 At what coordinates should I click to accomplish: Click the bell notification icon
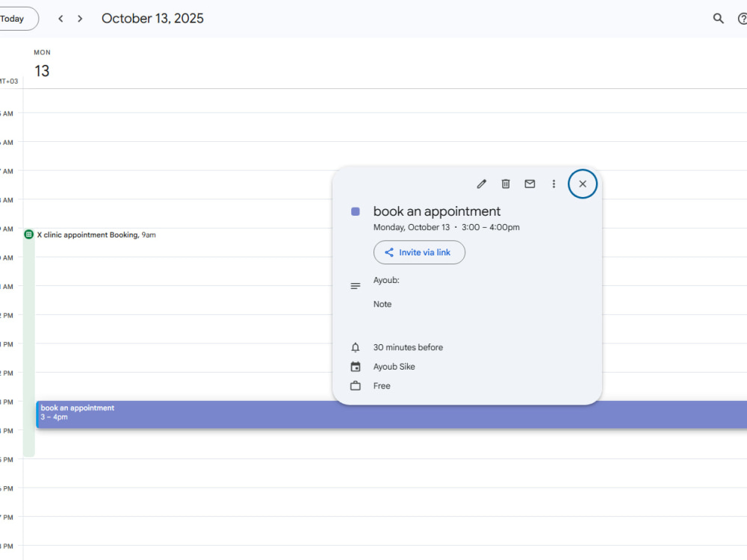point(356,348)
